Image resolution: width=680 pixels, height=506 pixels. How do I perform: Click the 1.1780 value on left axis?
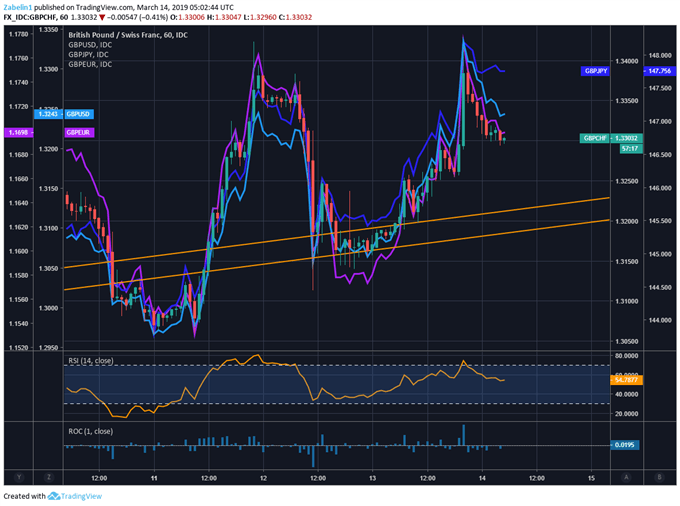[18, 34]
